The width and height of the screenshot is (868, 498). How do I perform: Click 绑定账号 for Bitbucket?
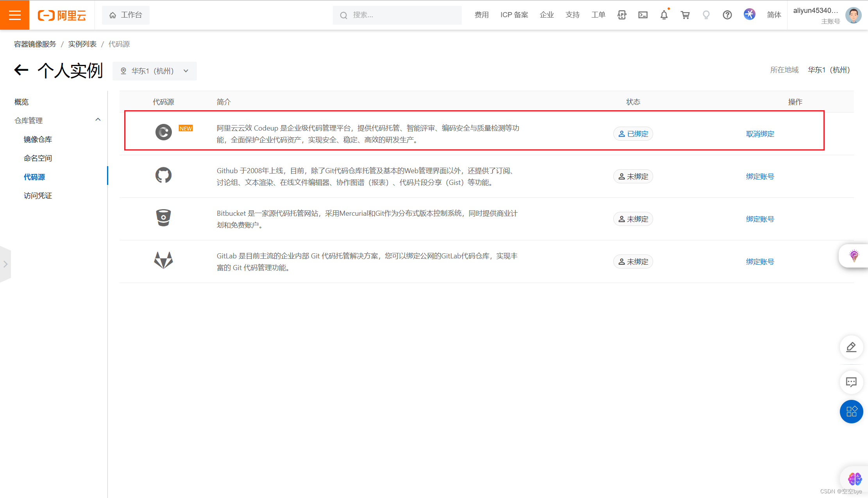(x=760, y=219)
